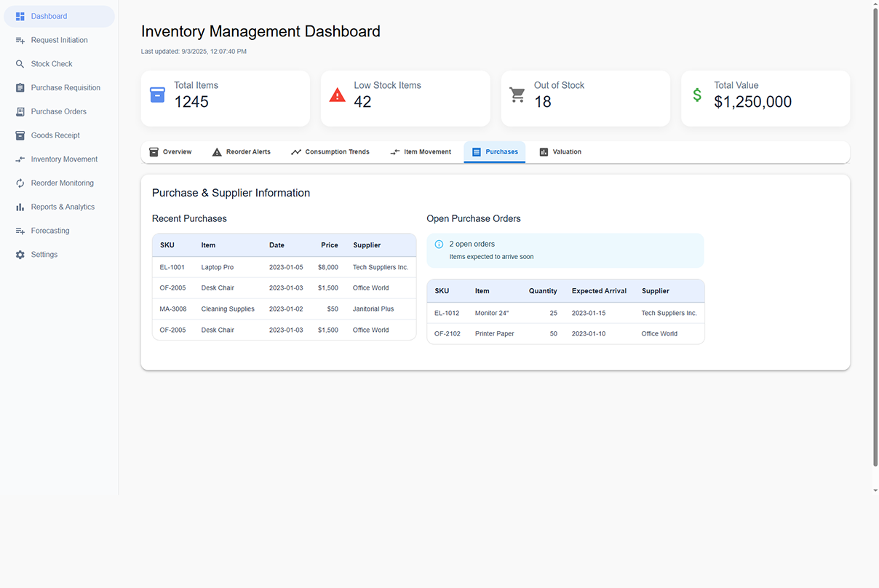This screenshot has height=588, width=879.
Task: Navigate to Inventory Movement
Action: 60,159
